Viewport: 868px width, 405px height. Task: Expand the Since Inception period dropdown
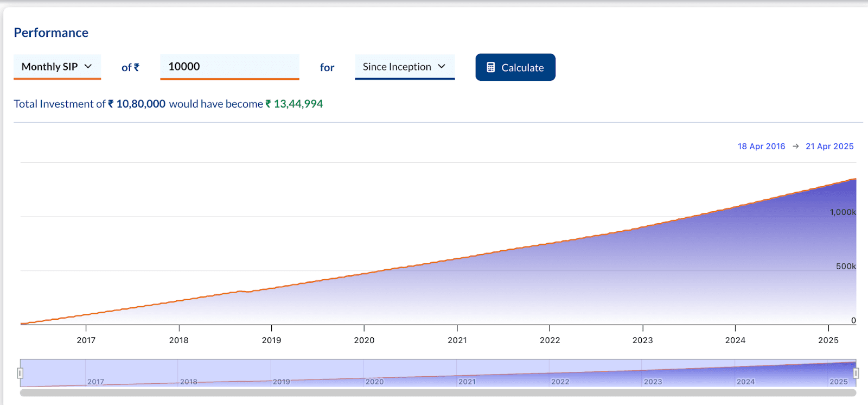click(x=404, y=67)
